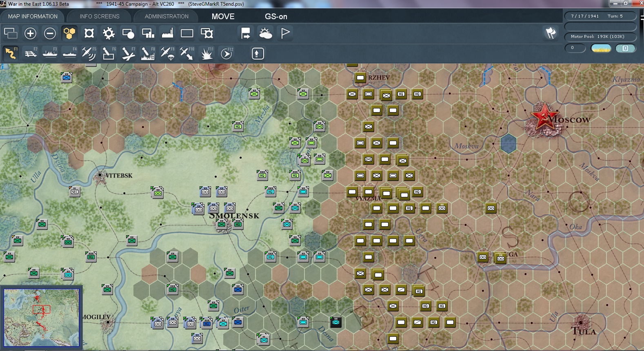Toggle the rectangle-with-gear overlay icon
644x351 pixels.
pos(207,33)
